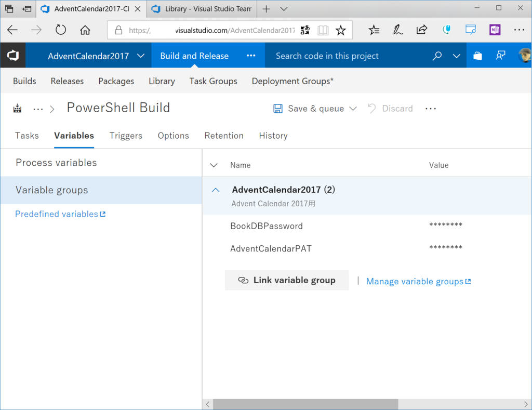Open the tabs set aside icon
Image resolution: width=532 pixels, height=410 pixels.
pyautogui.click(x=9, y=8)
